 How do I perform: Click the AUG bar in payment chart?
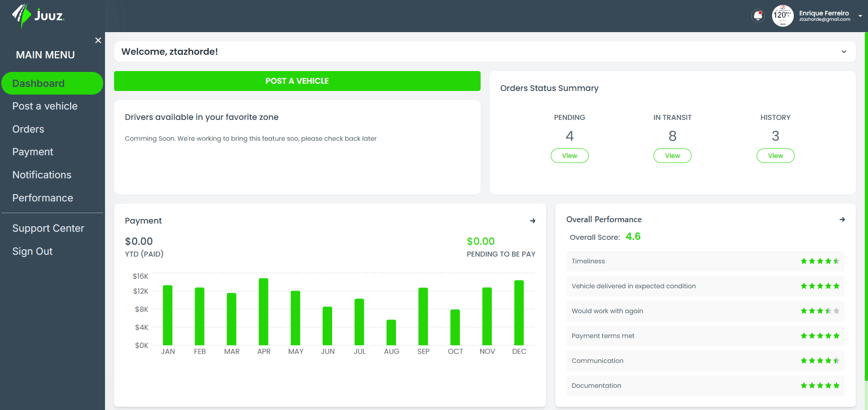coord(391,333)
